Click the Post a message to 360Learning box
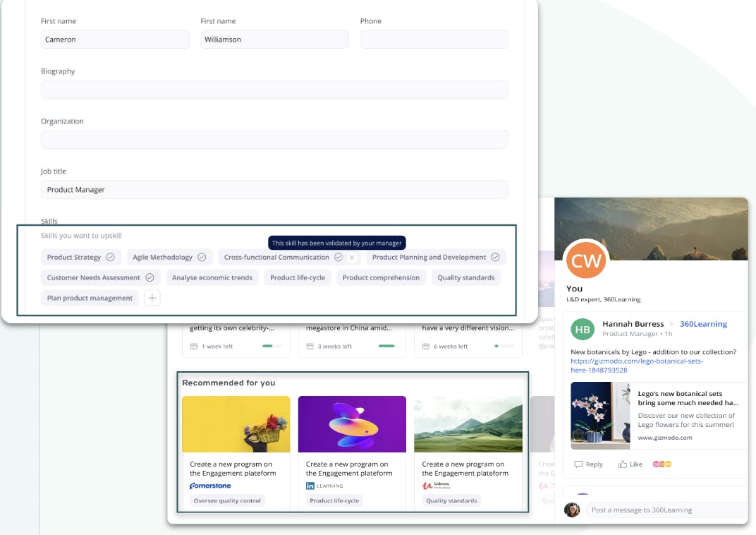Viewport: 756px width, 535px height. point(666,510)
